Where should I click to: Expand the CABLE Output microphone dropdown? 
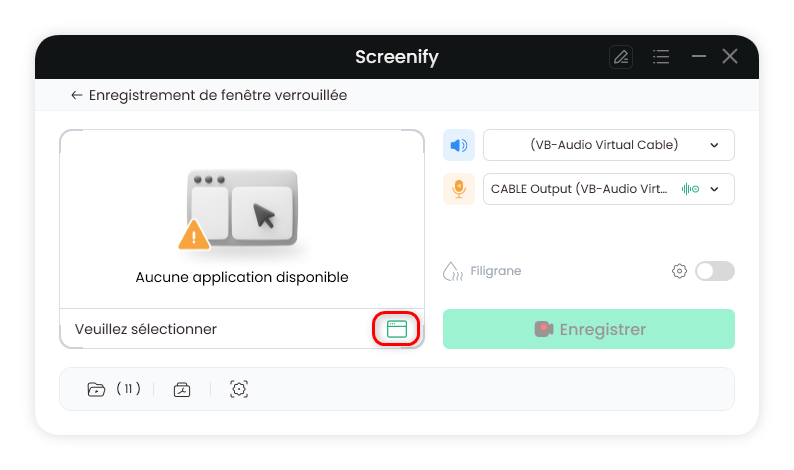[609, 189]
